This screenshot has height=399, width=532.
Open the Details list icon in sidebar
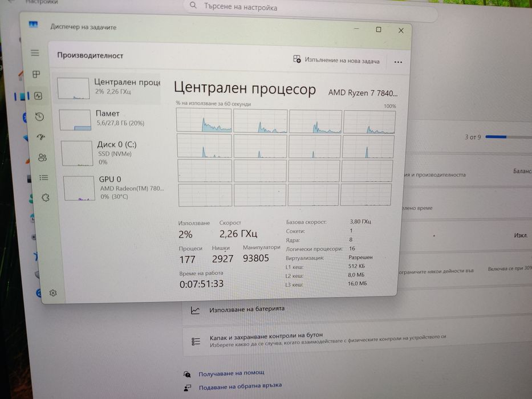point(44,177)
